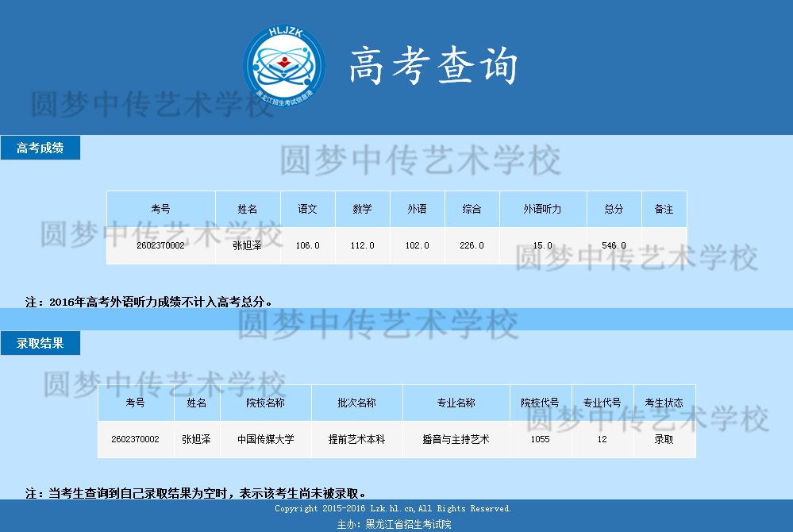Click the 播音与主持艺术 major cell
This screenshot has height=532, width=793.
[x=456, y=439]
